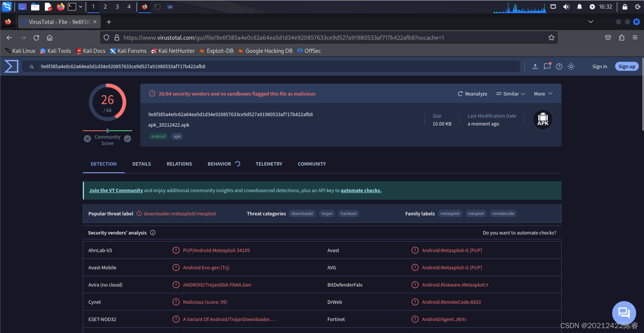Click the tracking protection shield icon

tap(106, 37)
